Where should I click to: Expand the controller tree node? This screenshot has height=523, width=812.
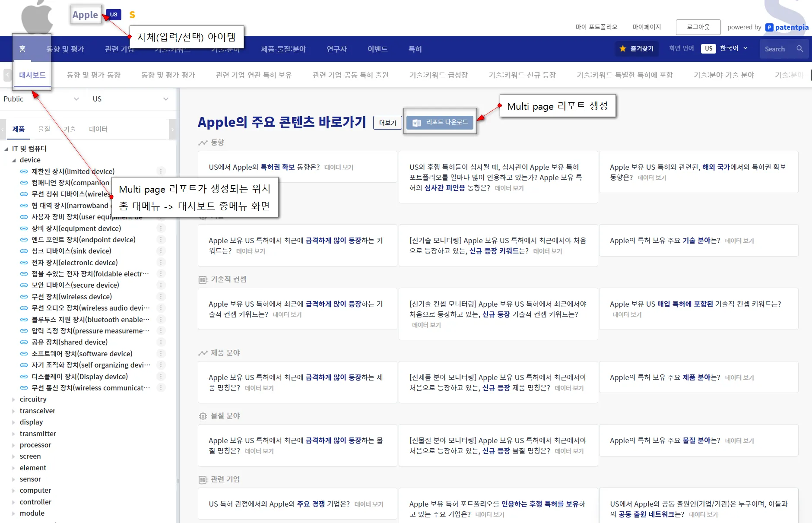click(x=14, y=502)
